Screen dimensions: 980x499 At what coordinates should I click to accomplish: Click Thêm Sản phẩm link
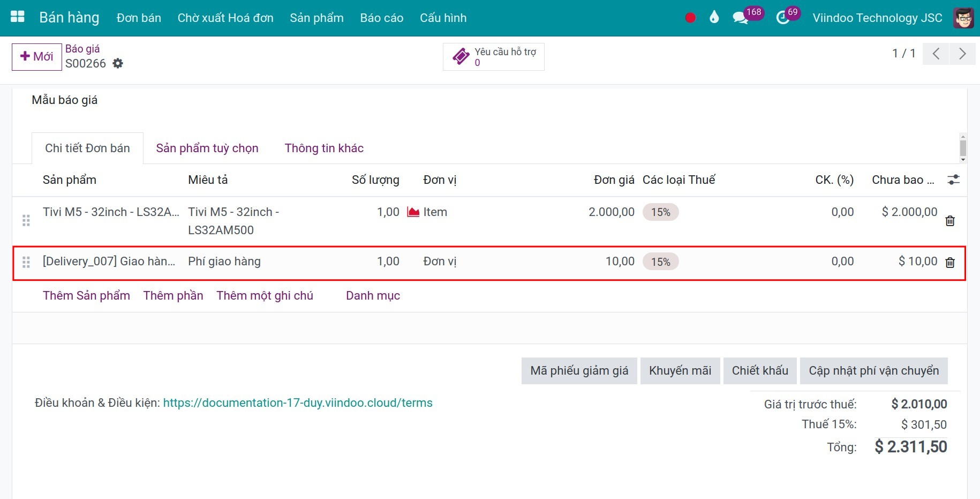pos(86,296)
